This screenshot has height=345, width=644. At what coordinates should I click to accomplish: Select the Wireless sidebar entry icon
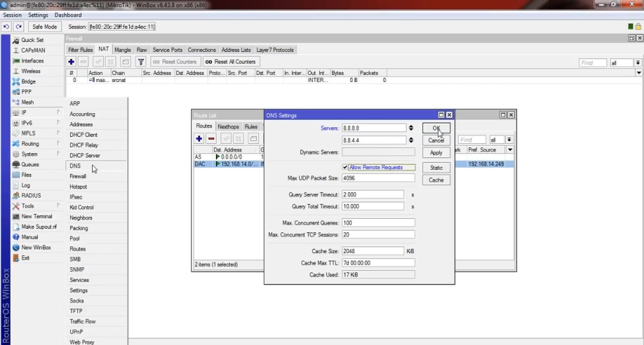click(x=16, y=71)
